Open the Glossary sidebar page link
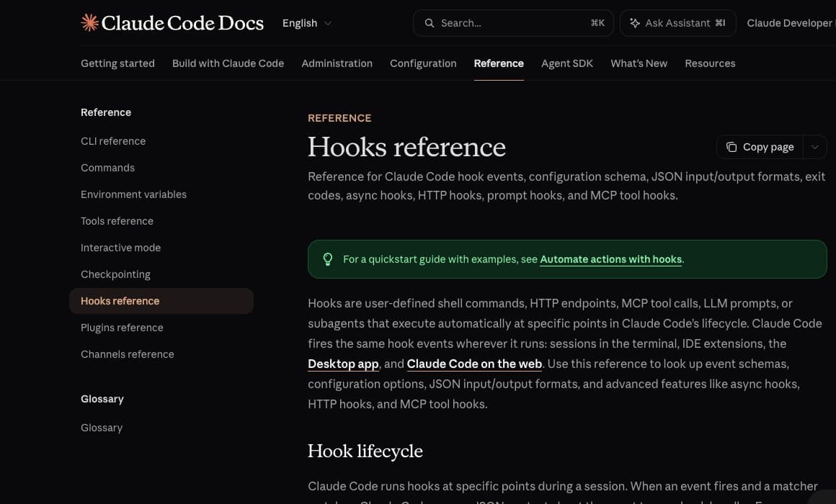The image size is (836, 504). click(102, 428)
